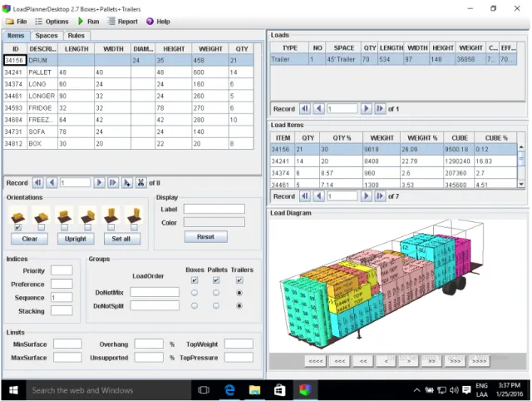The height and width of the screenshot is (401, 532).
Task: Click the <<<< diagram navigation button
Action: [x=316, y=361]
